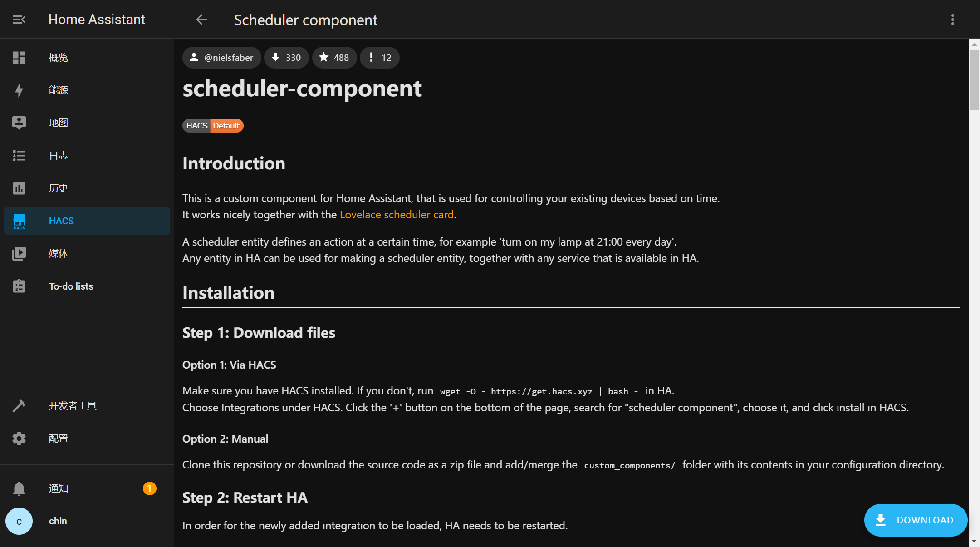Image resolution: width=980 pixels, height=547 pixels.
Task: Click the Step 1: Download files heading
Action: [x=259, y=333]
